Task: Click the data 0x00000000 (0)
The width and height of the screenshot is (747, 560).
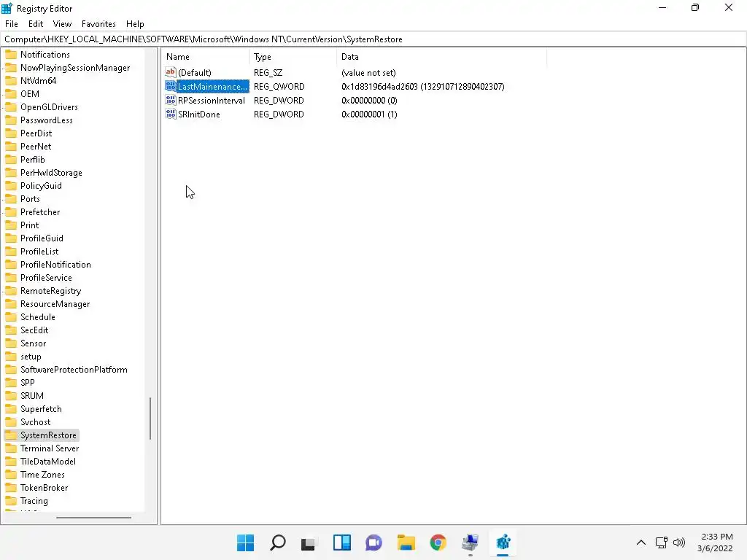Action: pos(369,101)
